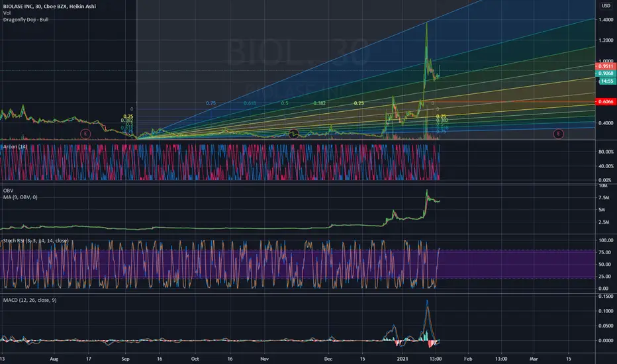Screen dimensions: 617x364
Task: Click the red 0.9511 price label
Action: 606,66
